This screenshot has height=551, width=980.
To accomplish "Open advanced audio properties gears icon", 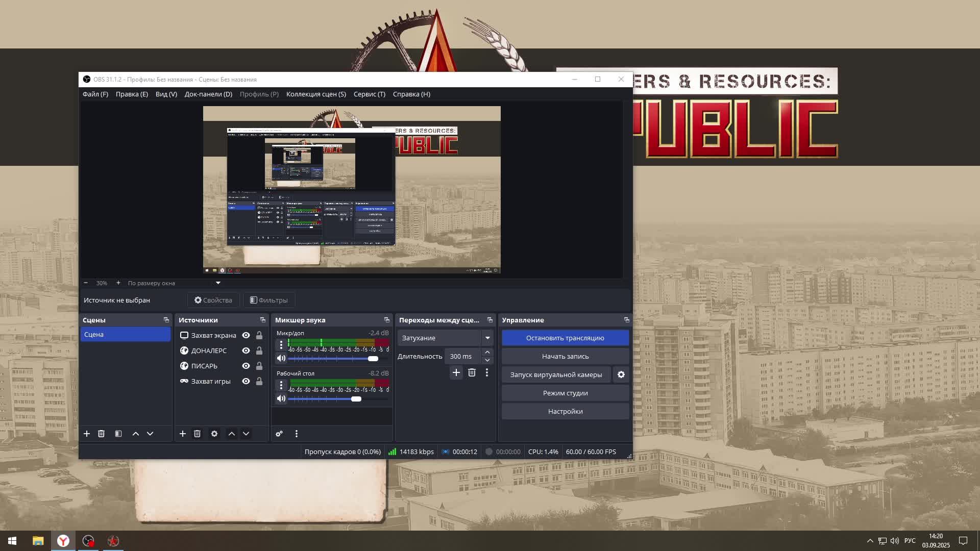I will (279, 434).
